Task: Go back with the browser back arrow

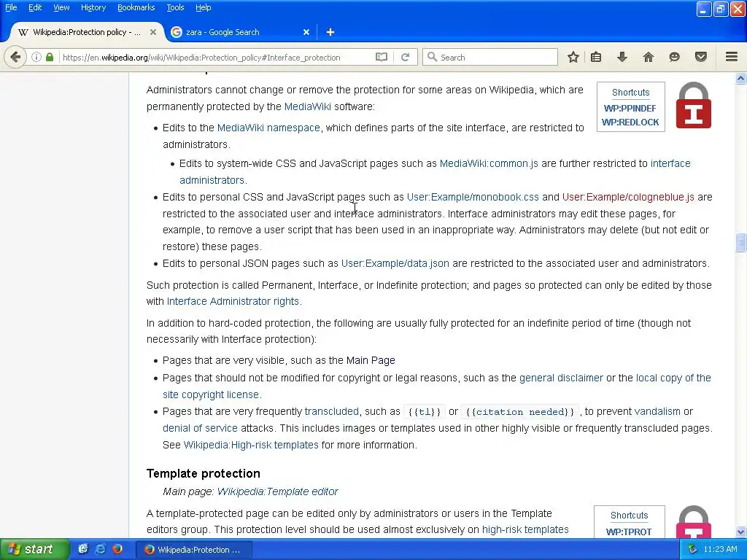Action: pos(15,57)
